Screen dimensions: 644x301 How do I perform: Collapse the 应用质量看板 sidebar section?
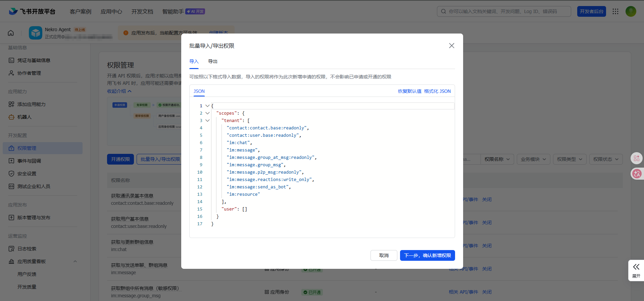tap(75, 261)
